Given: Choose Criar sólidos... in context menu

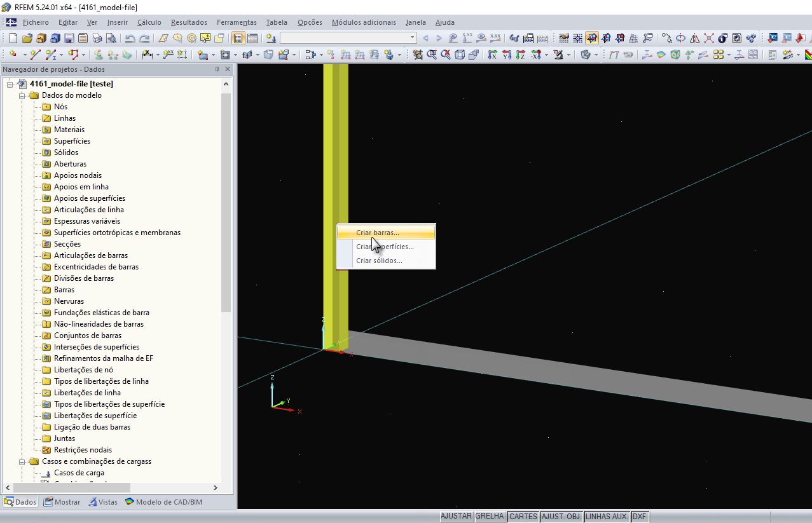Looking at the screenshot, I should click(386, 261).
